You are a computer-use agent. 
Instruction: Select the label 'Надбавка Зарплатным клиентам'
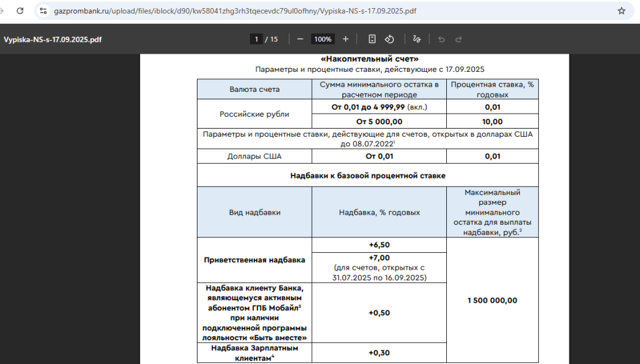point(254,353)
